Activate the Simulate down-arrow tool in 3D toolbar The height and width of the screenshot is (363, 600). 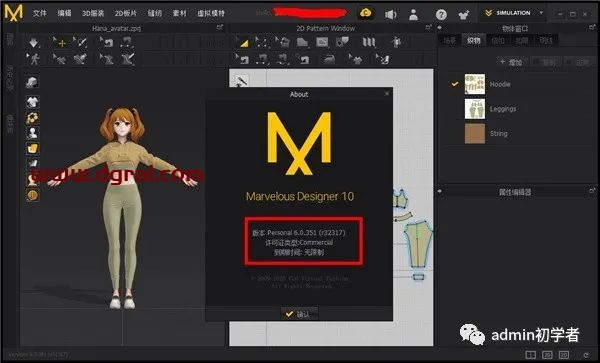pyautogui.click(x=34, y=42)
